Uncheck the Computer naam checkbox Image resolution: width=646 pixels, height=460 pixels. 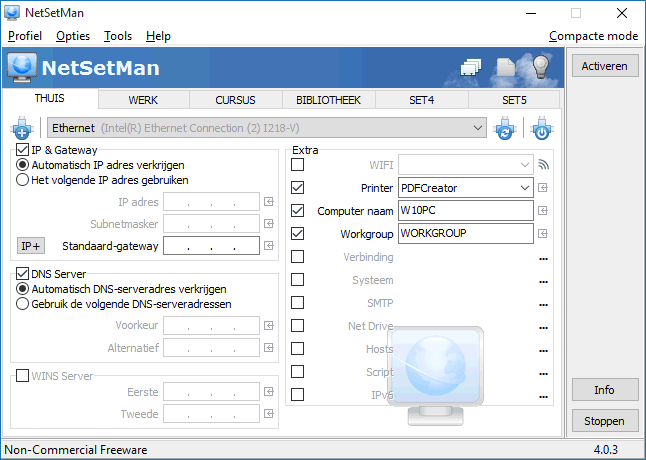(297, 210)
